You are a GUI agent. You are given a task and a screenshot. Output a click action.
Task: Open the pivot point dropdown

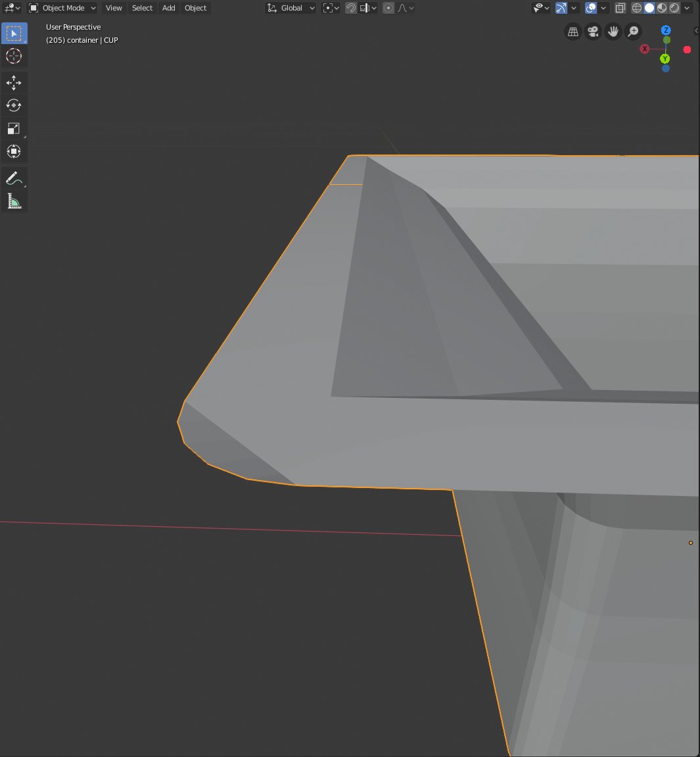[x=331, y=8]
